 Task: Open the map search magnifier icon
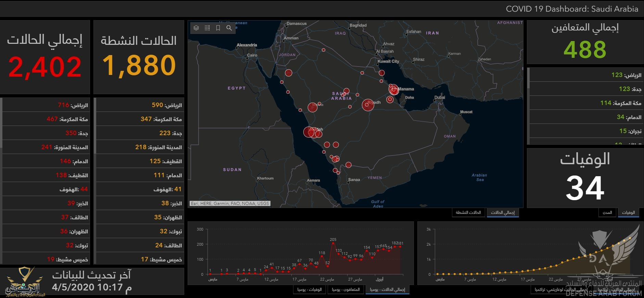229,28
